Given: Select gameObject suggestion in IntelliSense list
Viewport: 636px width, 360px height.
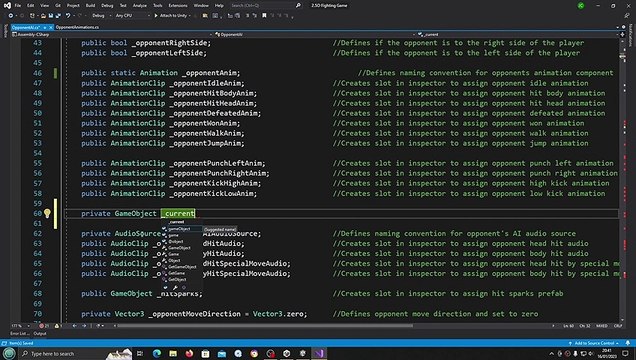Looking at the screenshot, I should [x=179, y=229].
